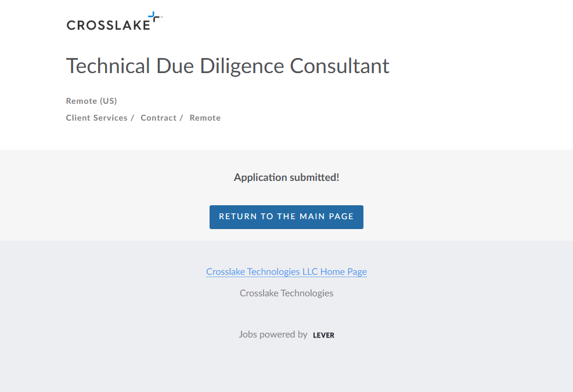Click the CROSSLAKE wordmark text in the logo
This screenshot has width=573, height=392.
pos(108,25)
